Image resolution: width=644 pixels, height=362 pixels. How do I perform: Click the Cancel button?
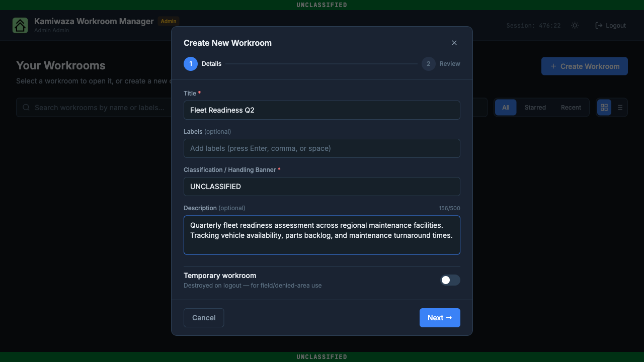point(204,318)
